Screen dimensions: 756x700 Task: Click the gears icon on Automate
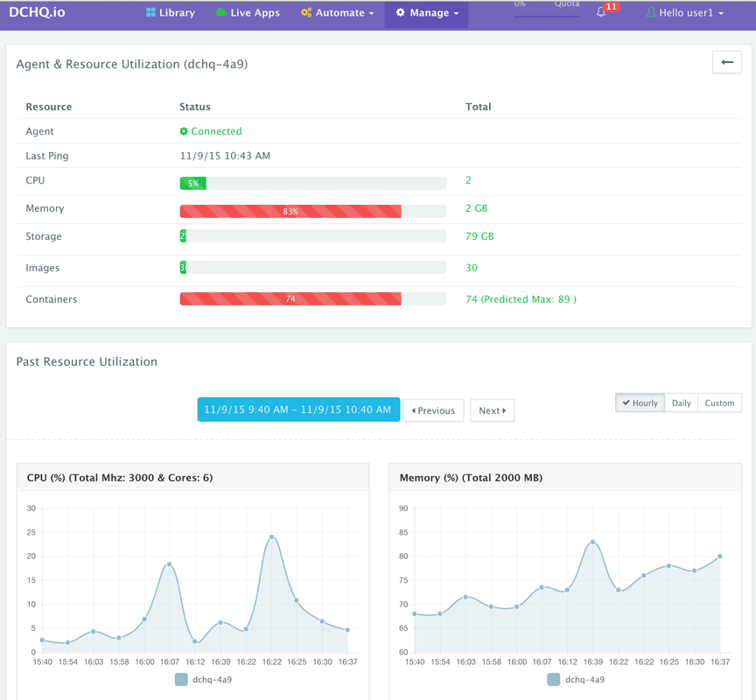[x=305, y=12]
